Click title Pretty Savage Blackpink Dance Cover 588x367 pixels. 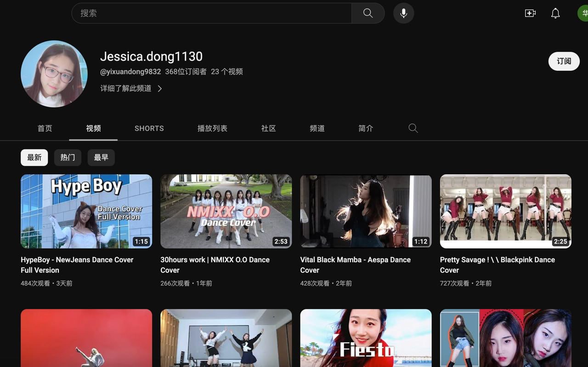(x=498, y=265)
